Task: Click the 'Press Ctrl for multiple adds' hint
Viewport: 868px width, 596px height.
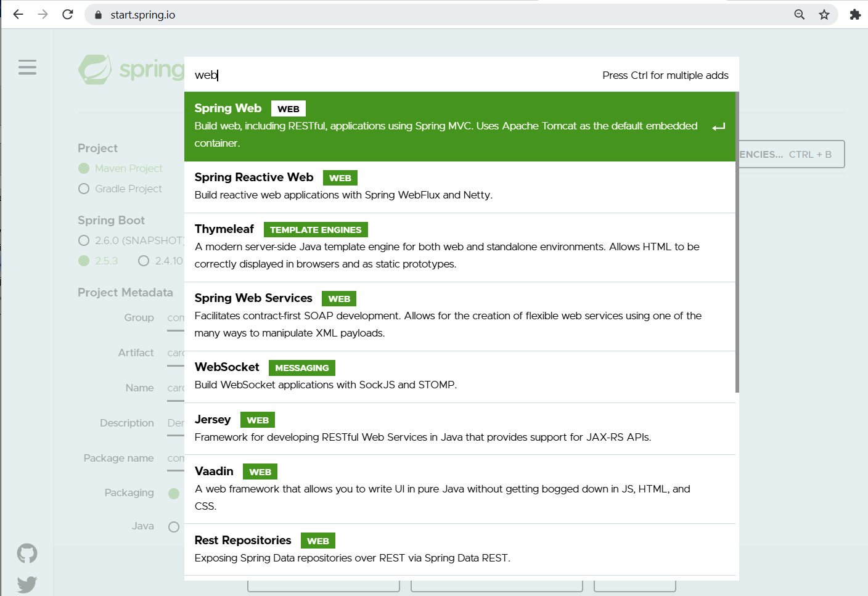Action: click(665, 75)
